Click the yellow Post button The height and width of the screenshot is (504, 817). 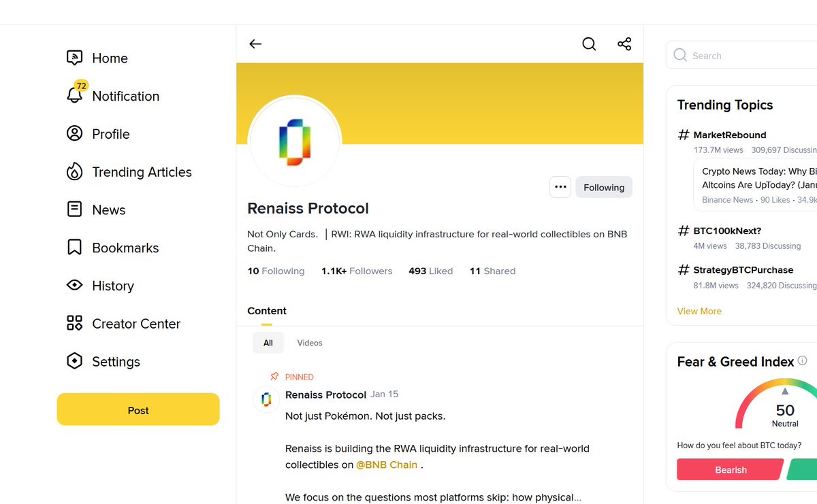[x=138, y=409]
